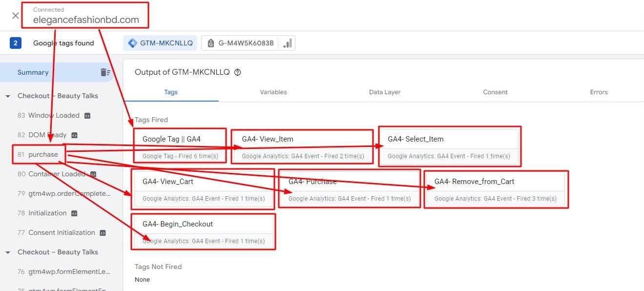Click the Tags Not Fired heading
644x291 pixels.
tap(158, 267)
